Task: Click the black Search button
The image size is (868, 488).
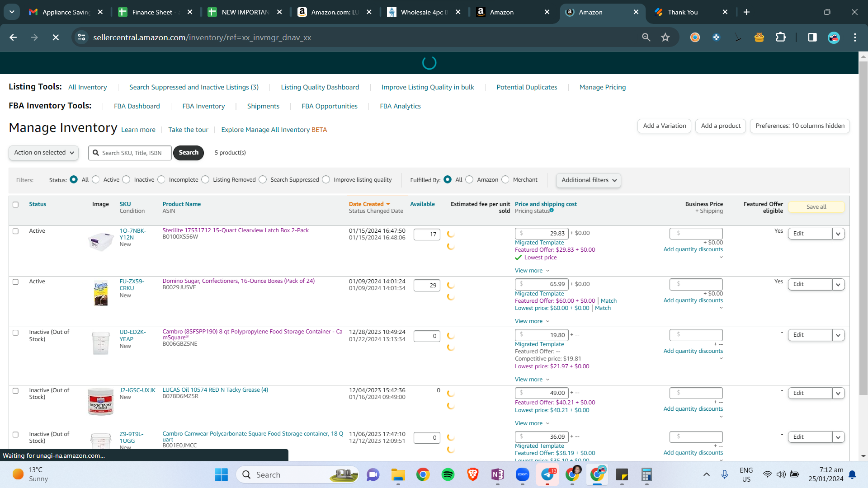Action: tap(189, 153)
